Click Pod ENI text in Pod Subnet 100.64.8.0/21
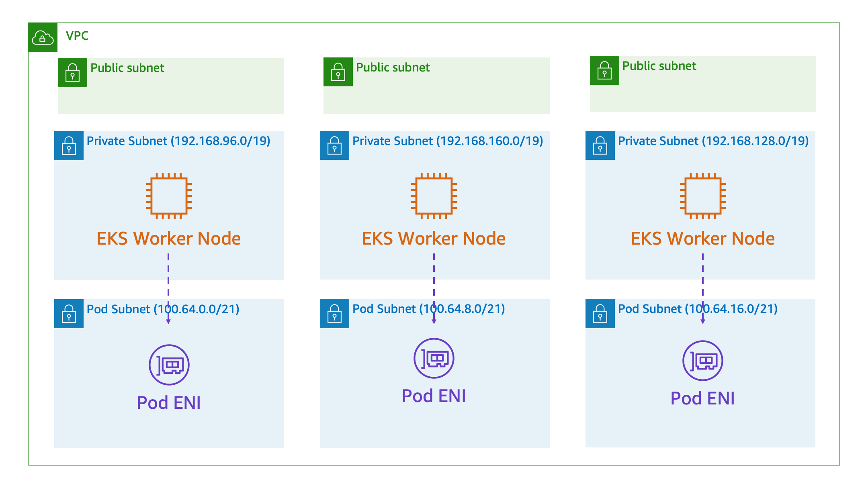This screenshot has height=488, width=868. pos(434,396)
